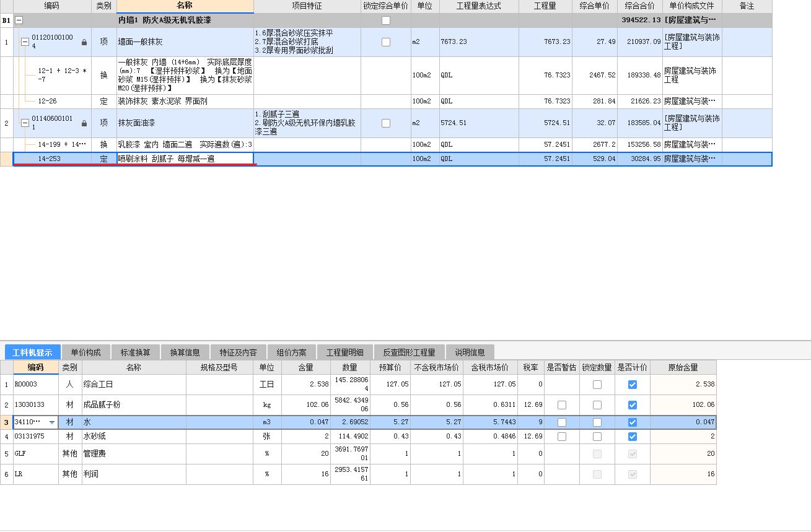Click the 综合合价 column header
Image resolution: width=811 pixels, height=532 pixels.
pyautogui.click(x=639, y=6)
